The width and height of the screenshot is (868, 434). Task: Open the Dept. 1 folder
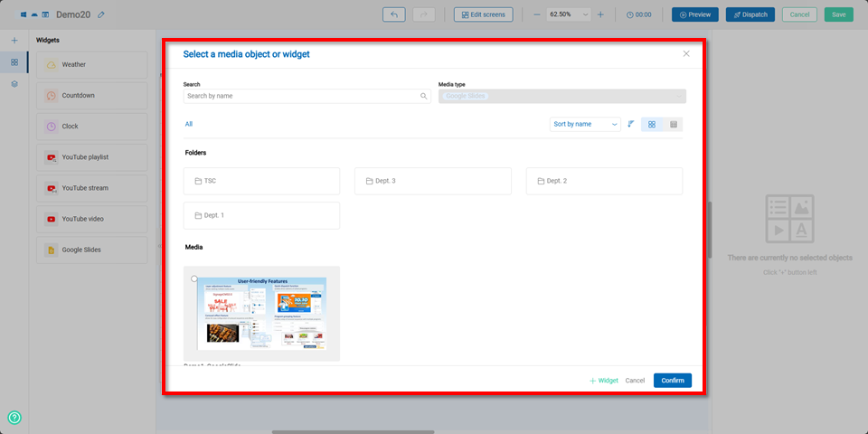[261, 215]
